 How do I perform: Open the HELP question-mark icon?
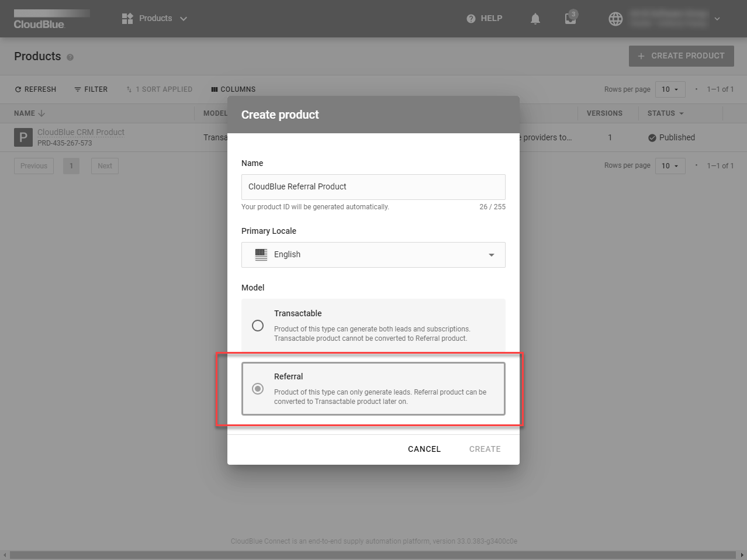[471, 19]
